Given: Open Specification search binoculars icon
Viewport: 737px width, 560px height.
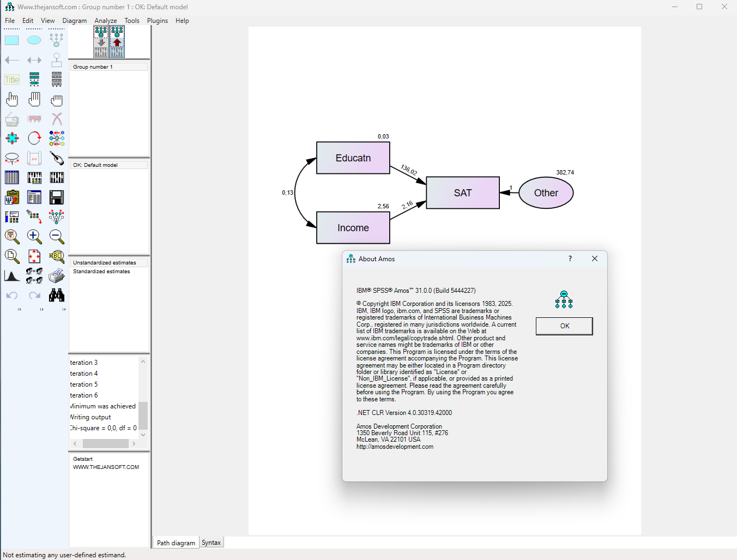Looking at the screenshot, I should tap(57, 296).
